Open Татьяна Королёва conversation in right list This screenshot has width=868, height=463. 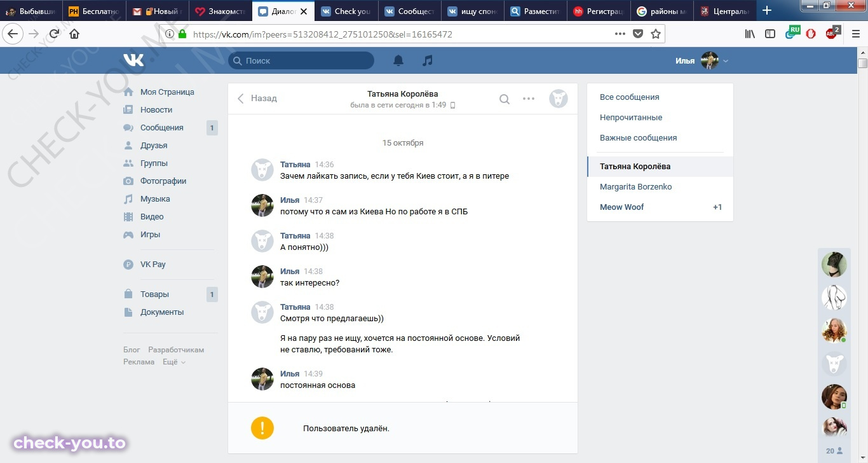click(x=660, y=167)
